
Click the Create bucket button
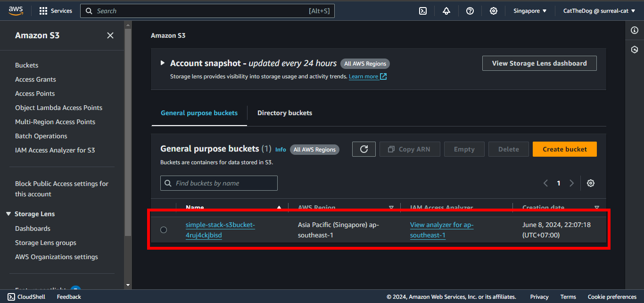coord(565,149)
